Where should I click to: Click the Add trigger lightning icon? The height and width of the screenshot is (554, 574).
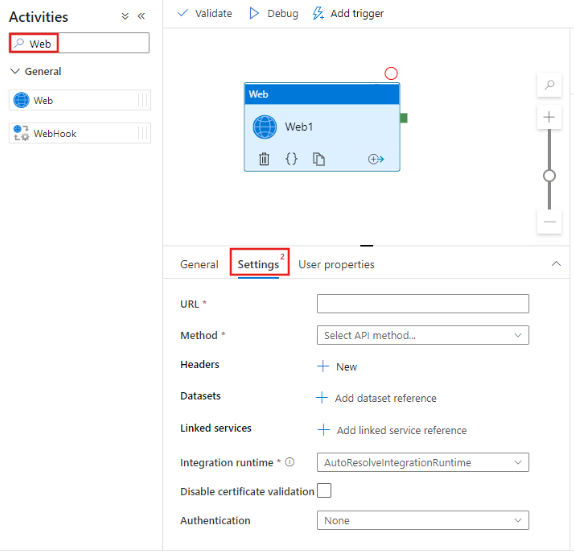tap(318, 13)
